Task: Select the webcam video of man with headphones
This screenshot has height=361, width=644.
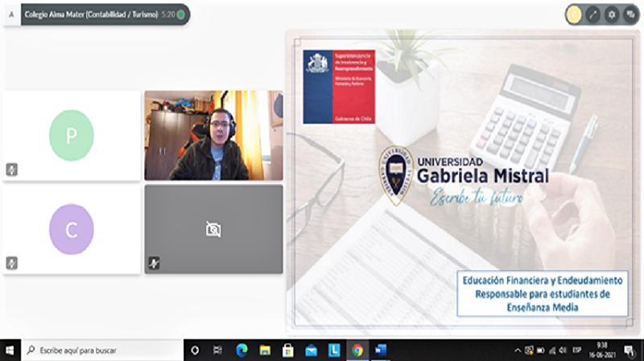Action: pyautogui.click(x=213, y=135)
